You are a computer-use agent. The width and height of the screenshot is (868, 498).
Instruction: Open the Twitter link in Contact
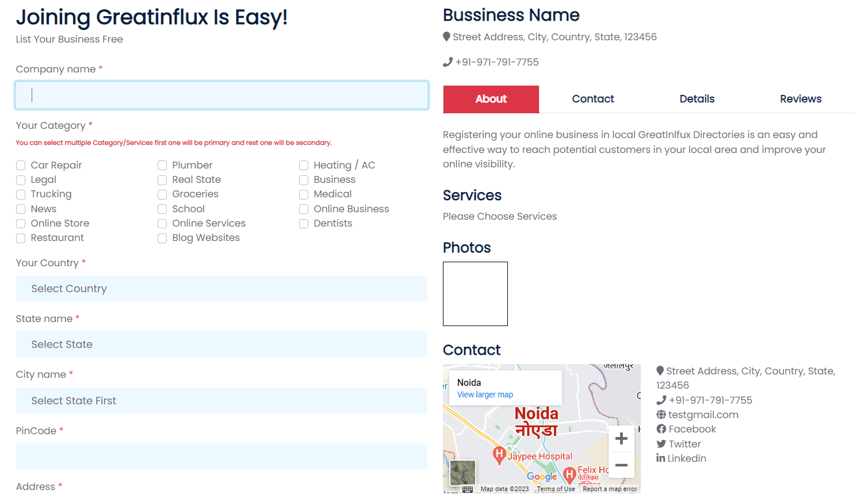pos(685,444)
